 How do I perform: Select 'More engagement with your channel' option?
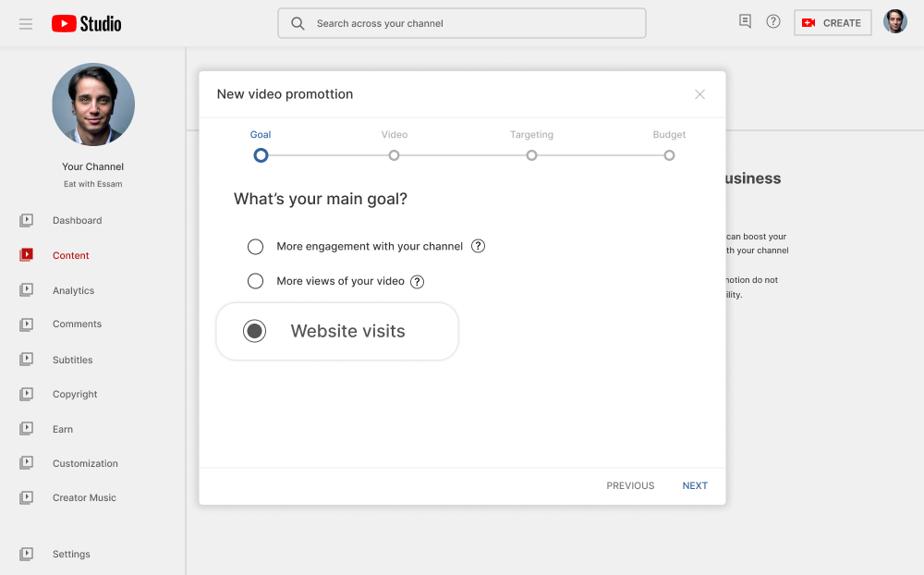coord(255,246)
